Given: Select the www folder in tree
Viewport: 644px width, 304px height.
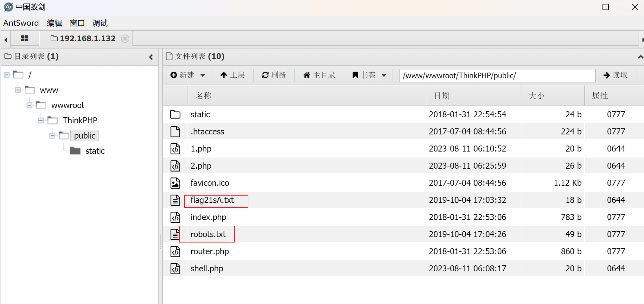Looking at the screenshot, I should 49,90.
